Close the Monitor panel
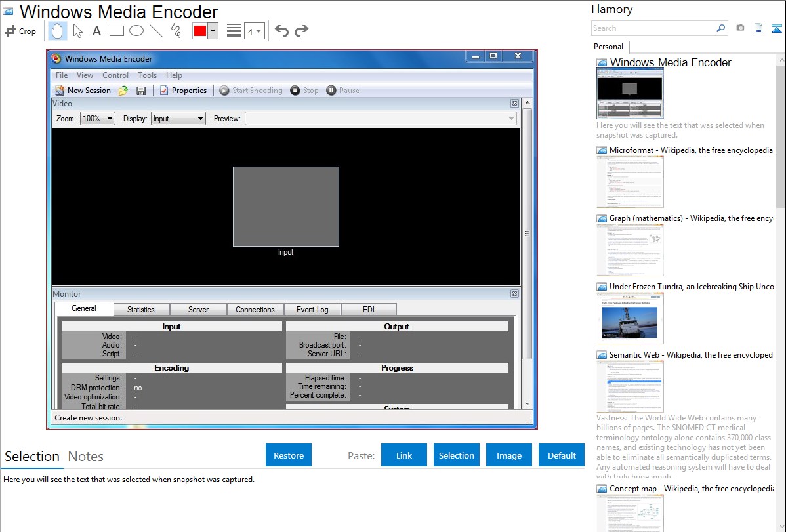The width and height of the screenshot is (786, 532). (514, 294)
